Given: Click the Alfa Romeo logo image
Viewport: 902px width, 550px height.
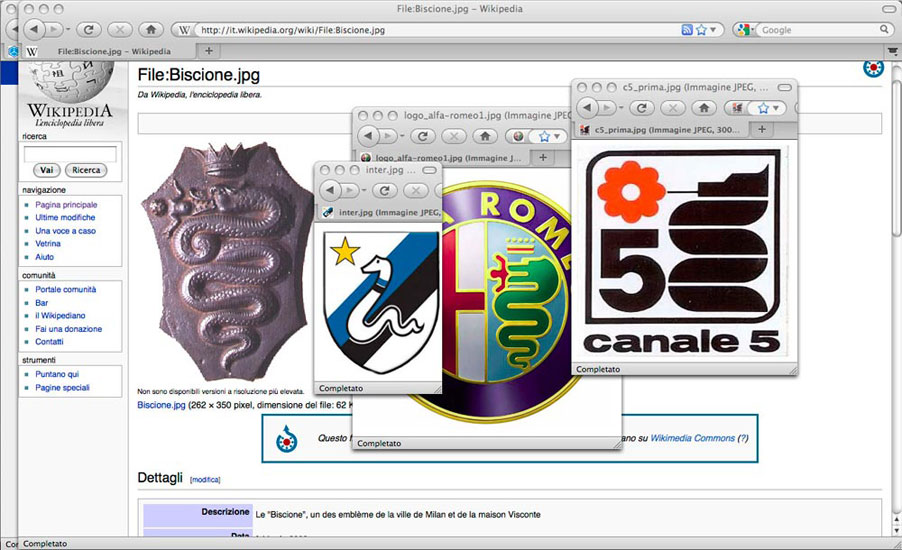Looking at the screenshot, I should 506,302.
